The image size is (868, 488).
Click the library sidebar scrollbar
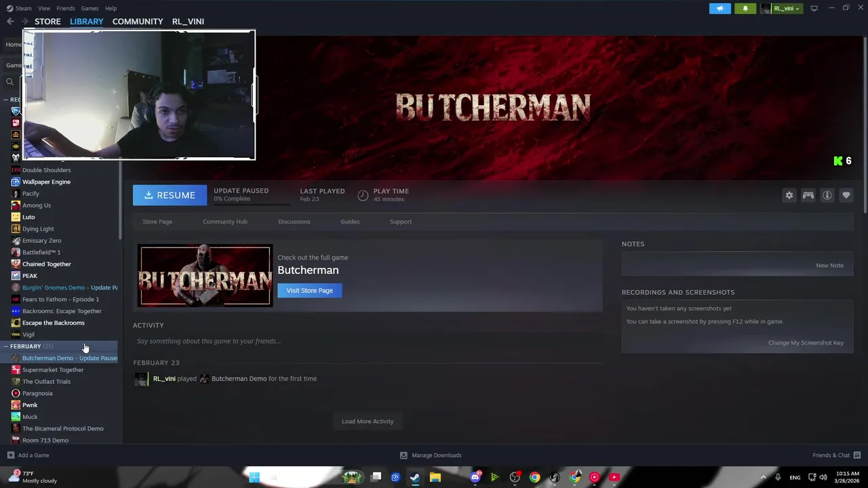click(120, 200)
